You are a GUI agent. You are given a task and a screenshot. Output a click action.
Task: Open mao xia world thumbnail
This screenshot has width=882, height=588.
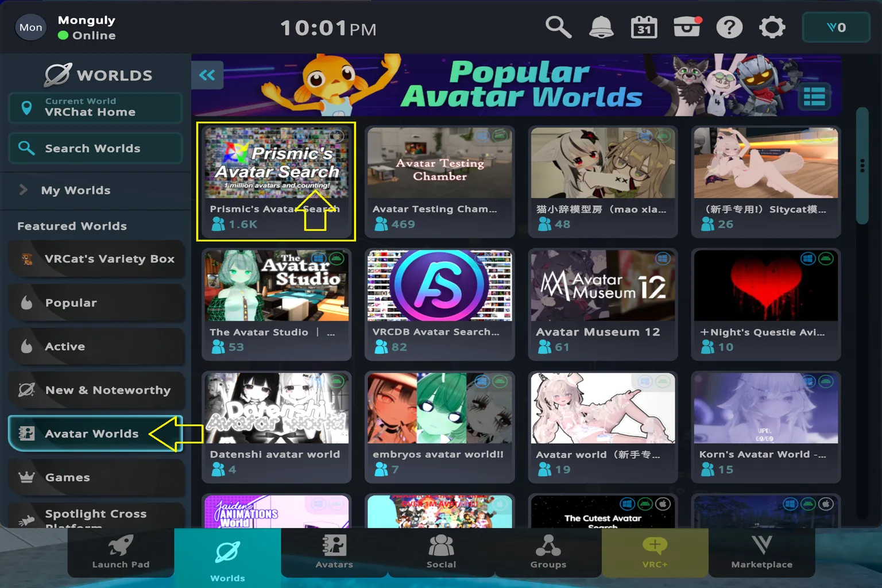click(x=602, y=163)
